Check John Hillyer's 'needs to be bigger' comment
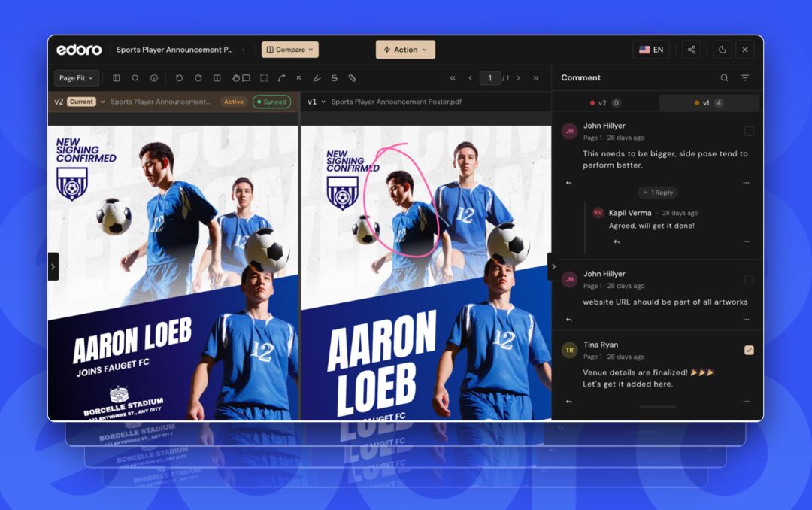Screen dimensions: 812x510 [x=749, y=131]
